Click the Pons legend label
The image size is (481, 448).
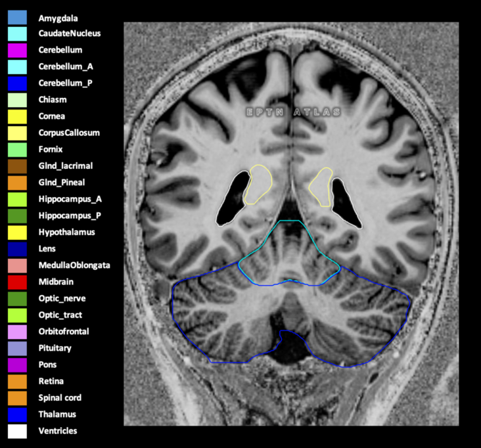47,365
